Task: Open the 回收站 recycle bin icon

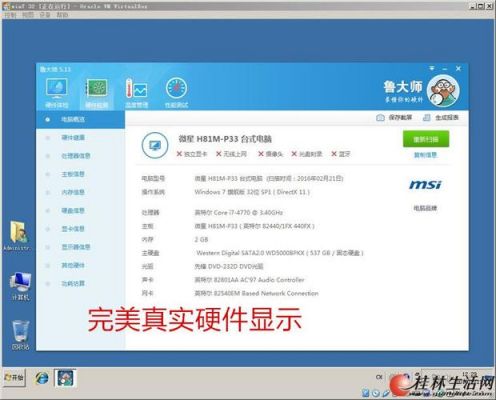Action: point(20,335)
